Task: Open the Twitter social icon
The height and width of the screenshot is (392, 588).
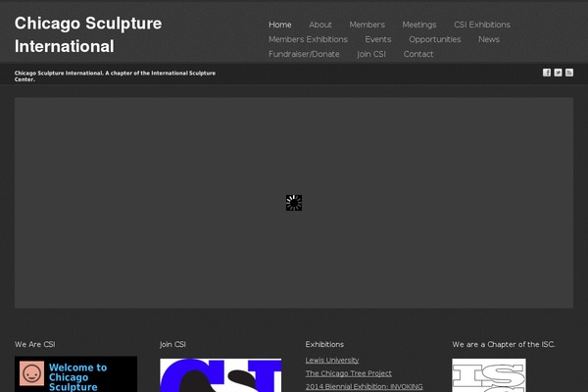Action: pyautogui.click(x=558, y=73)
